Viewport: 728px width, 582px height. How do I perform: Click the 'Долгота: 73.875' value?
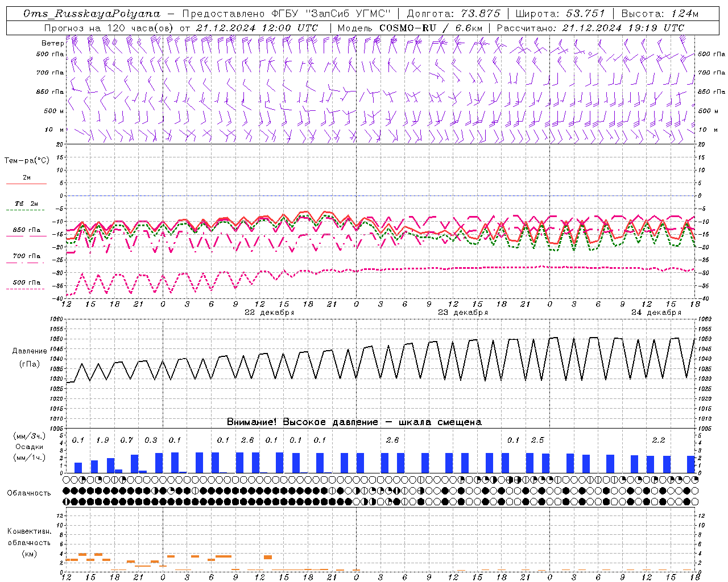click(x=453, y=14)
